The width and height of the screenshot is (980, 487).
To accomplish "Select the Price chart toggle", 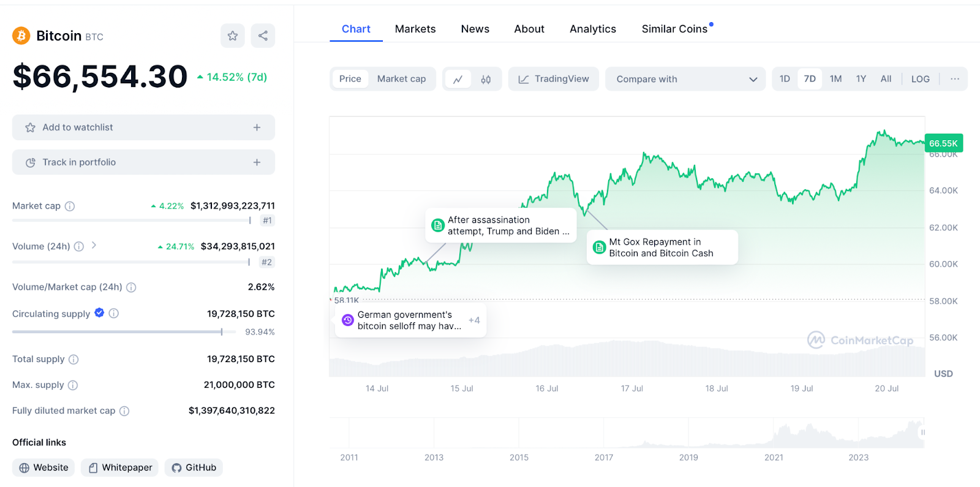I will (x=350, y=79).
